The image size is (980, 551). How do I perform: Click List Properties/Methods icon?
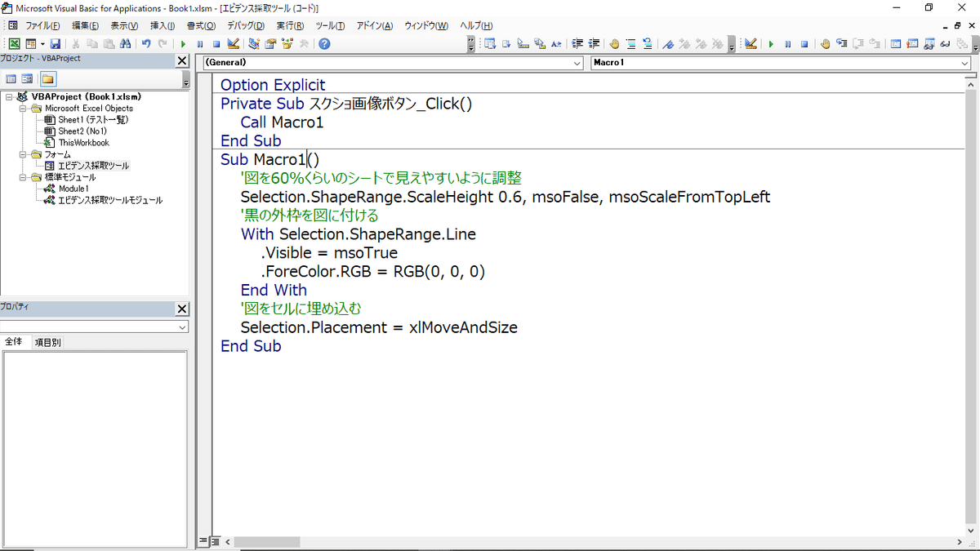click(x=491, y=44)
